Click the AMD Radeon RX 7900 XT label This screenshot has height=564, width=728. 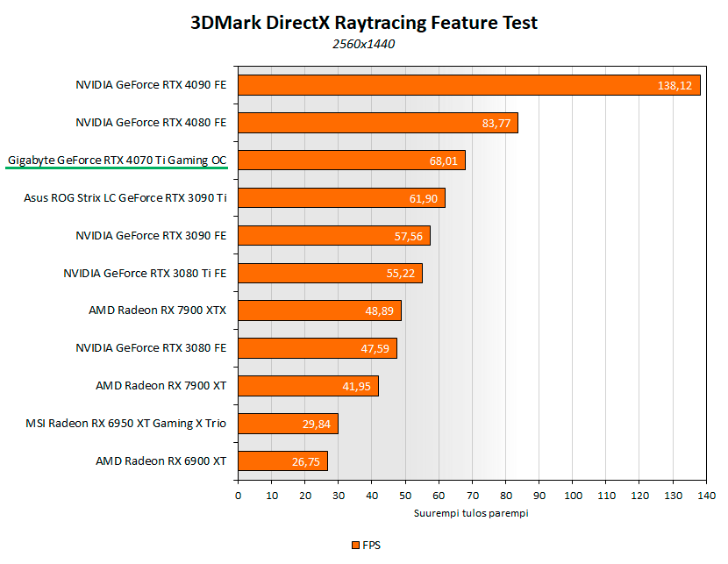161,386
